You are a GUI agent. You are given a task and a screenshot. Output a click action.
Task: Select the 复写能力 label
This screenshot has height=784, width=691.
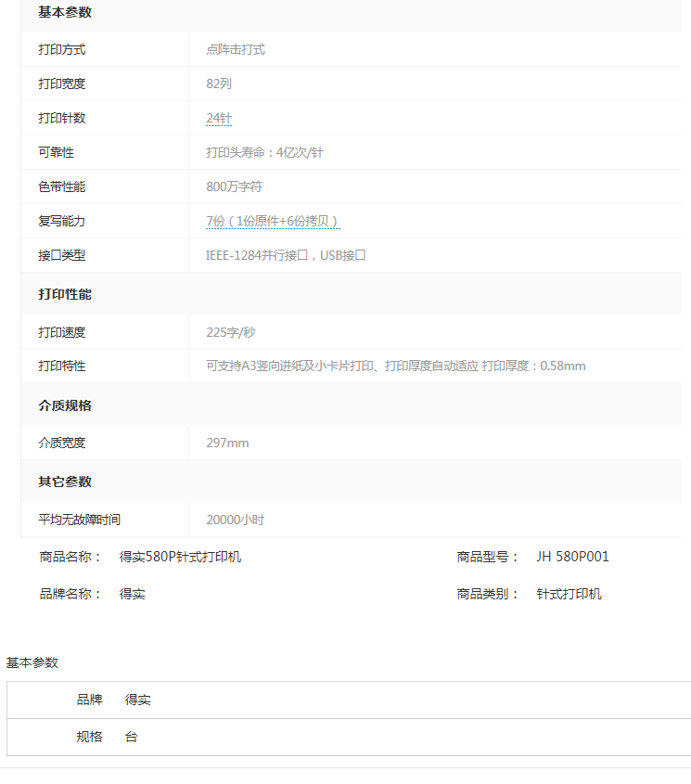(62, 221)
